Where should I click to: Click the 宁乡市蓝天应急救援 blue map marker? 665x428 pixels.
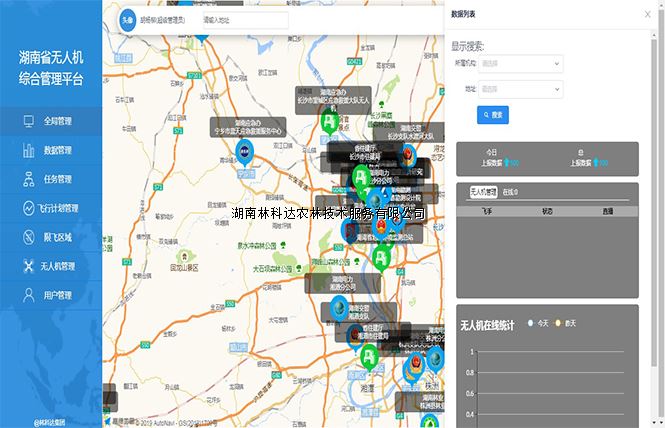[x=244, y=152]
